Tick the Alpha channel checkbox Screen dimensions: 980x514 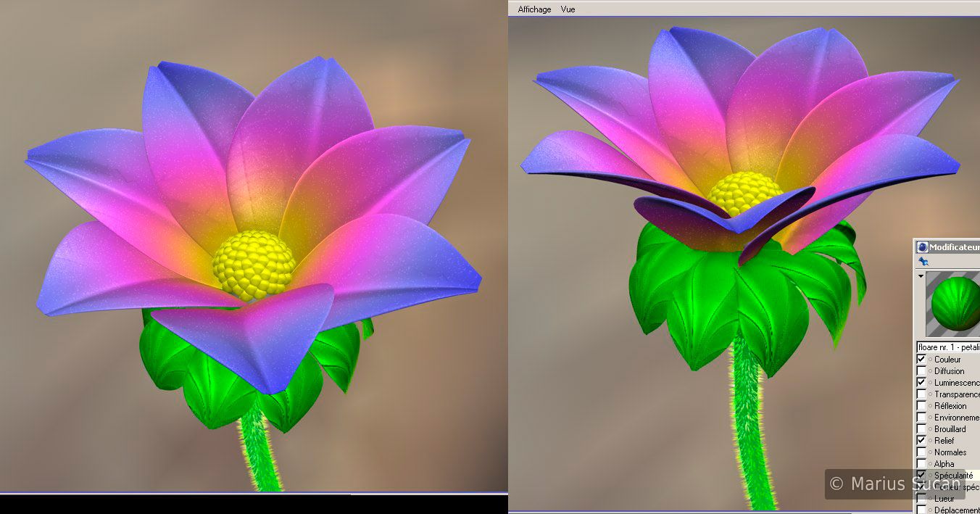[x=921, y=463]
